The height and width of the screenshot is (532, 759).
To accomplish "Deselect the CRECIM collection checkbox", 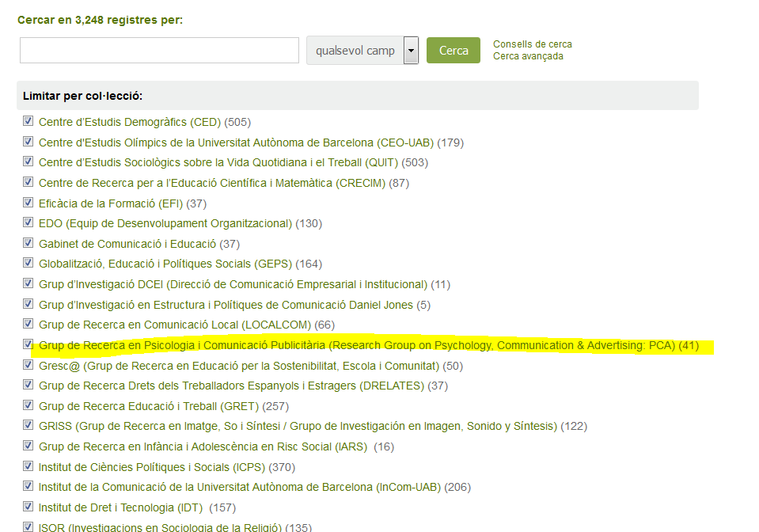I will point(28,183).
